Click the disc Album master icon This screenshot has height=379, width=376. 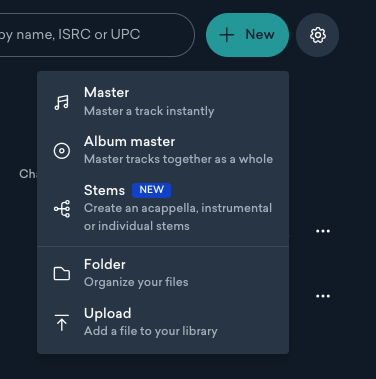pos(62,151)
